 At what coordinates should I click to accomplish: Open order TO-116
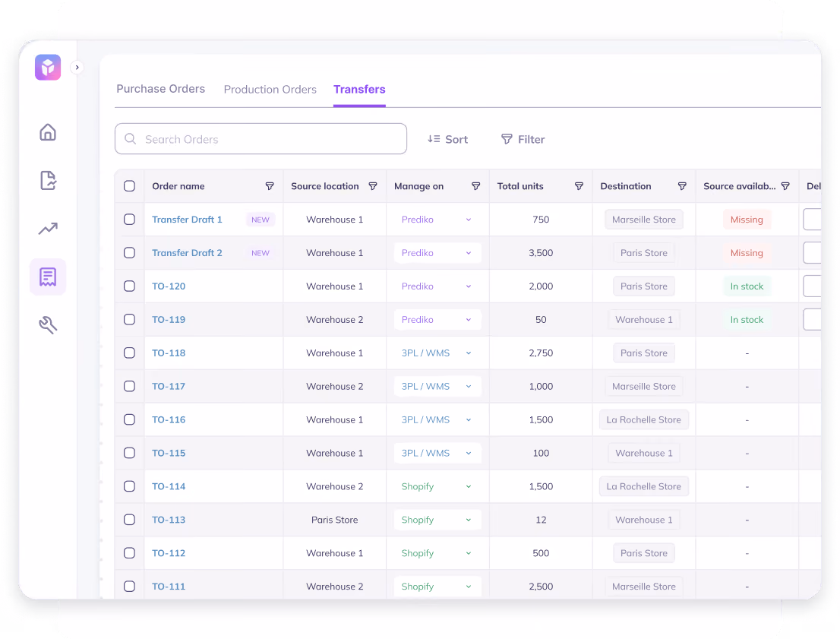[169, 419]
